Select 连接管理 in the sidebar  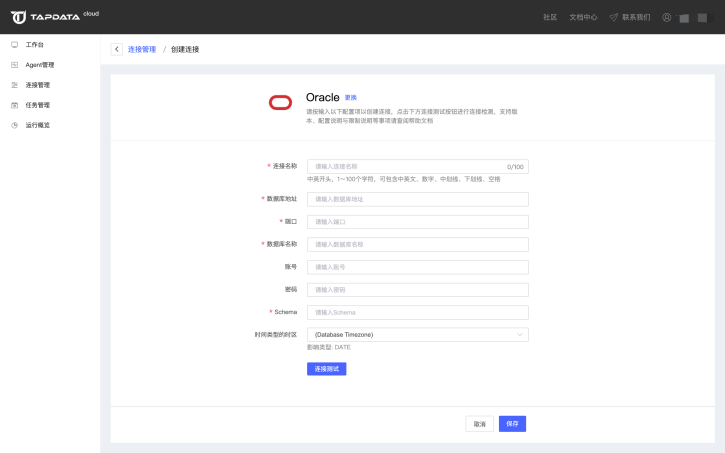coord(37,85)
